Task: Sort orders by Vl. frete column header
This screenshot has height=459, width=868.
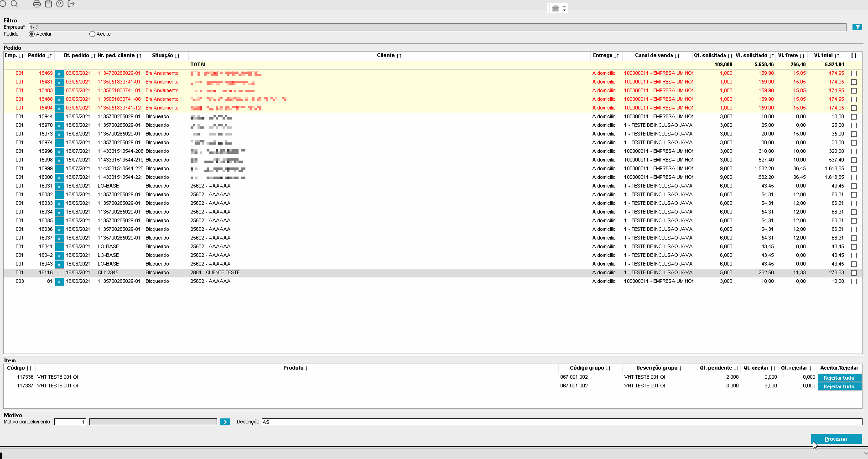Action: (791, 56)
